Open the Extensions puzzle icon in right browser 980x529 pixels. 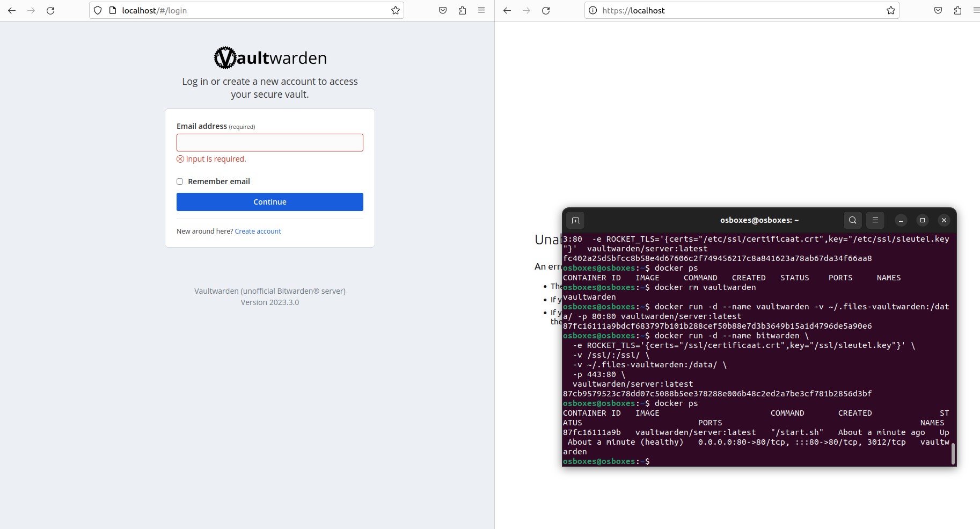point(957,10)
